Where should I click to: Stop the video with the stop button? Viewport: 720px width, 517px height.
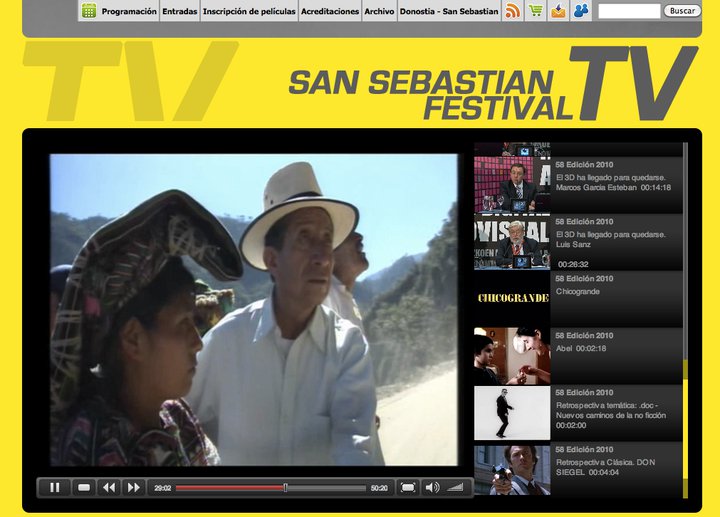click(x=84, y=488)
